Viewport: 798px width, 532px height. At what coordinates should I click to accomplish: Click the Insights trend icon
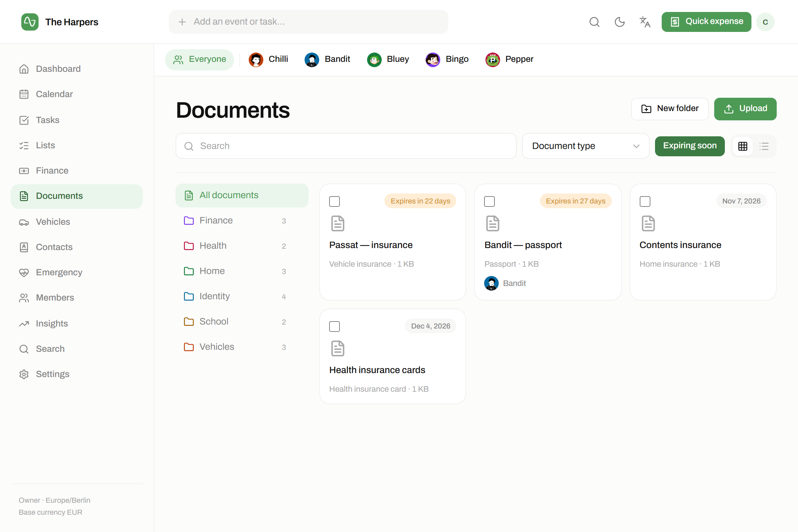point(24,324)
